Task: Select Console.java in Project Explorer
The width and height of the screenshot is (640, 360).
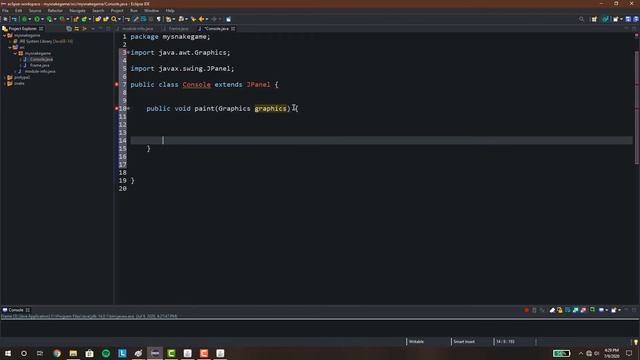Action: 41,59
